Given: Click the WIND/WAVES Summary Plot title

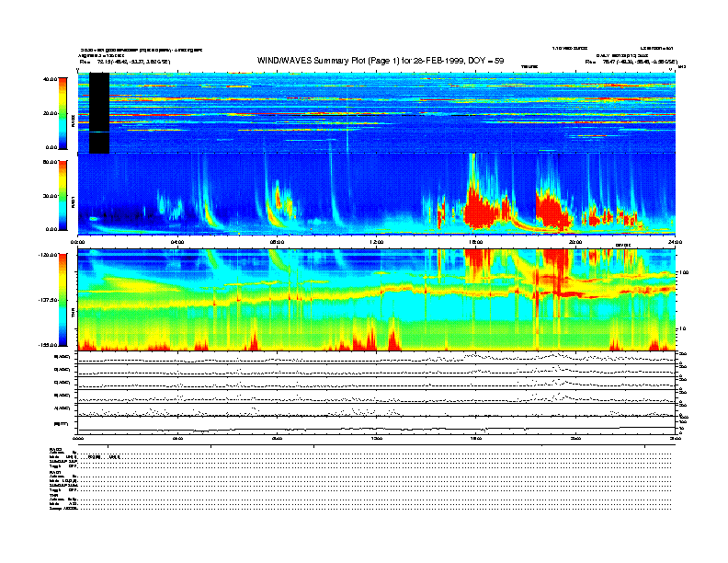Looking at the screenshot, I should (x=381, y=61).
